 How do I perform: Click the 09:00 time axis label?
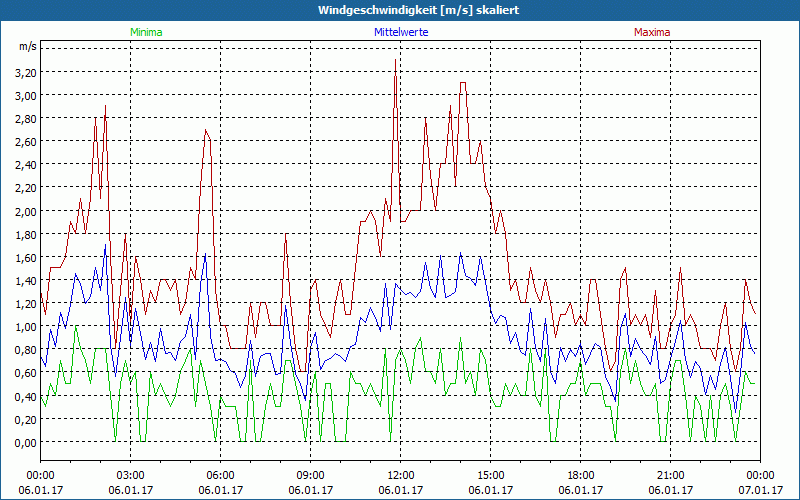[x=311, y=476]
